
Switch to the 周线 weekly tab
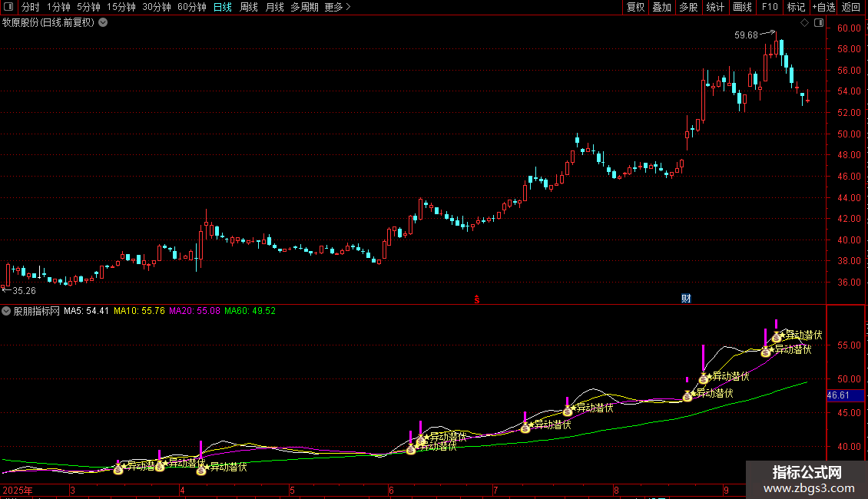tap(249, 7)
